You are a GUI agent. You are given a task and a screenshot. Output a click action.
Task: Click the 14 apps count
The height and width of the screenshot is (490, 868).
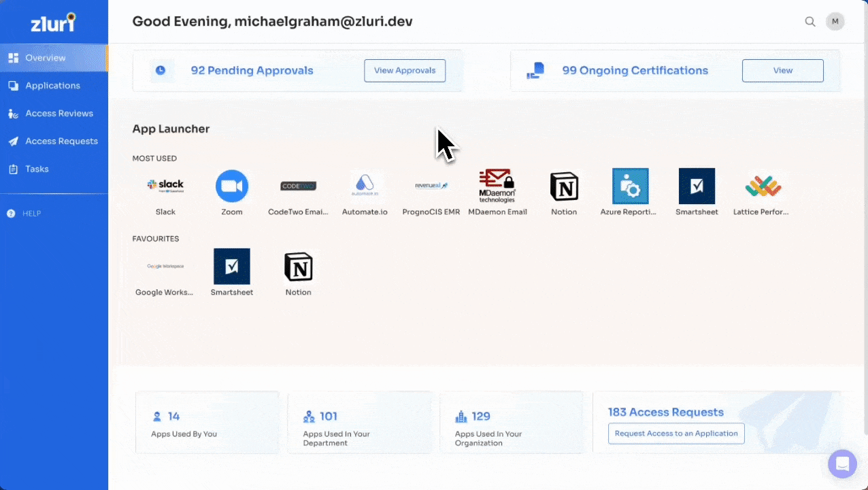(x=174, y=416)
